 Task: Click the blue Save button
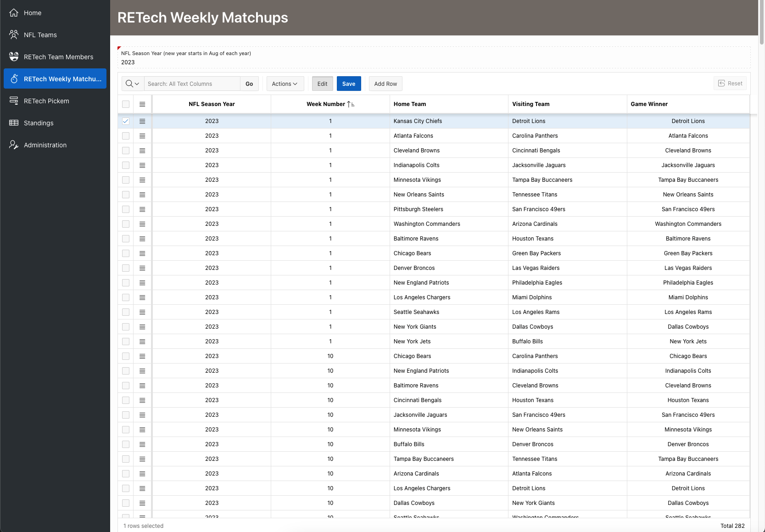349,84
